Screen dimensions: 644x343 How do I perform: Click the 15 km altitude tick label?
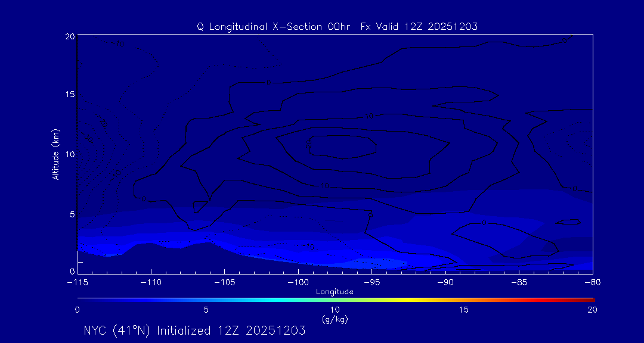click(x=70, y=94)
